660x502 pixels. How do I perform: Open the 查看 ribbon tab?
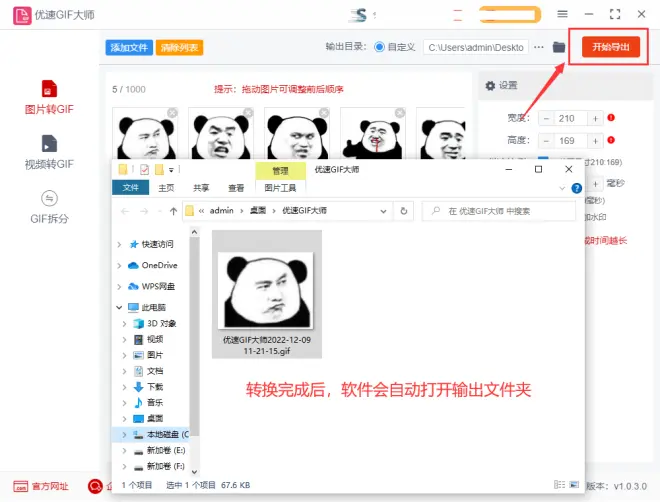click(236, 188)
